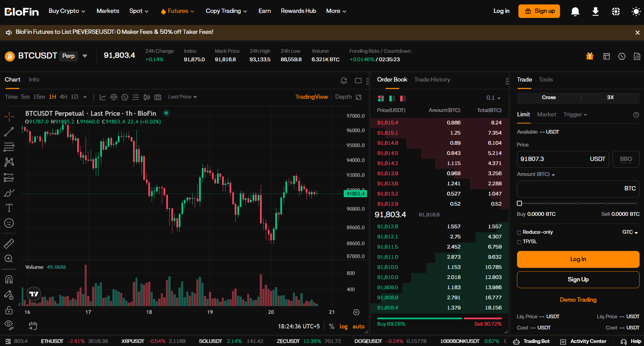This screenshot has height=346, width=644.
Task: Select the ruler measure tool
Action: pyautogui.click(x=9, y=244)
